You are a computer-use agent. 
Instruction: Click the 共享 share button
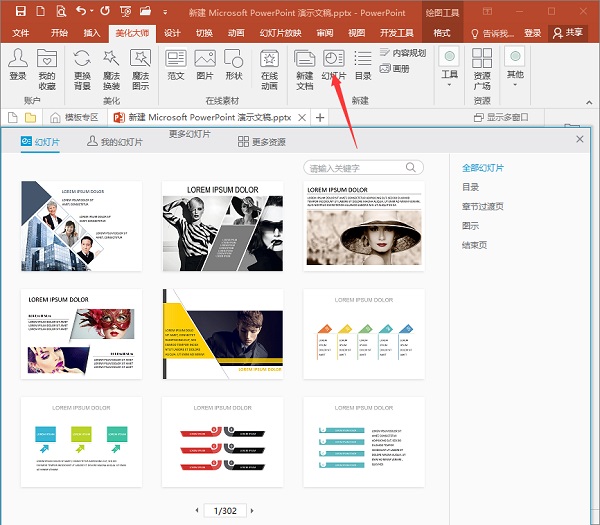(567, 33)
